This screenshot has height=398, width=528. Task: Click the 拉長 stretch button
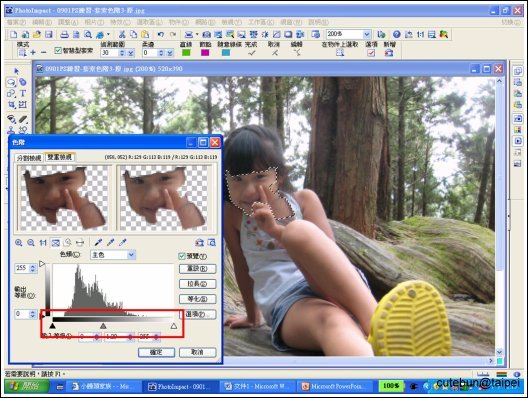click(197, 284)
